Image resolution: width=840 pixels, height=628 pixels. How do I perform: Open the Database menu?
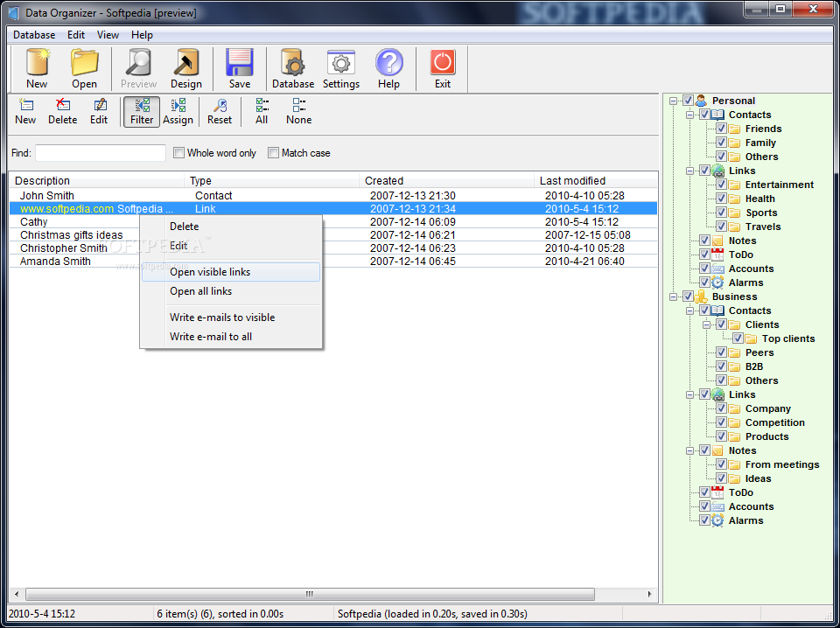click(34, 35)
